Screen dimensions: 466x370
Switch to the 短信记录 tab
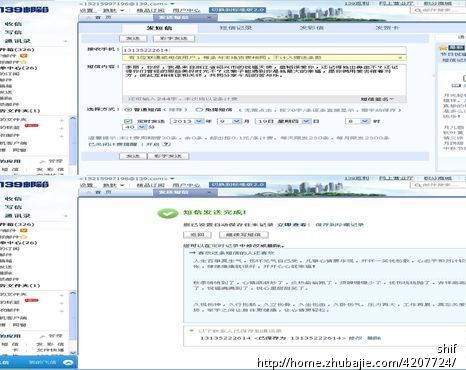236,28
